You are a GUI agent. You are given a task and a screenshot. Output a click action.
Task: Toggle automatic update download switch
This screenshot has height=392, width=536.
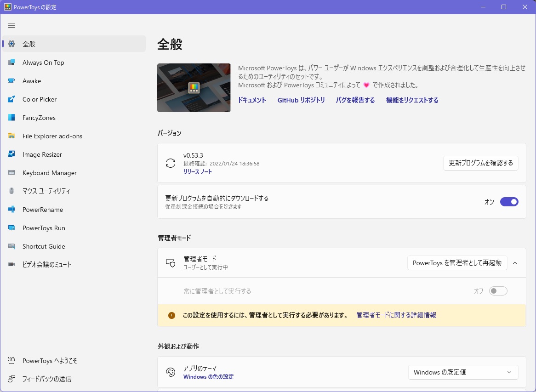[509, 202]
